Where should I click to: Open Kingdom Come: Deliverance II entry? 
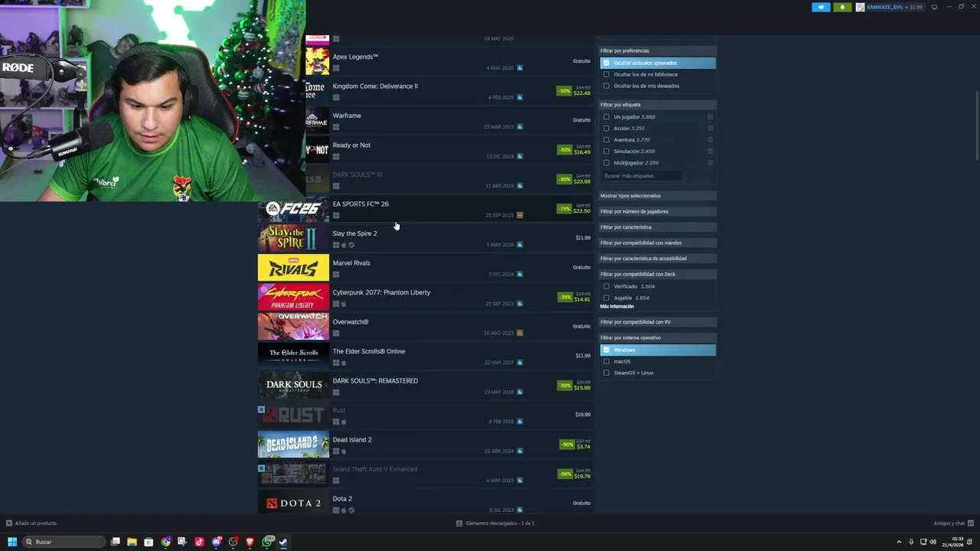click(449, 91)
